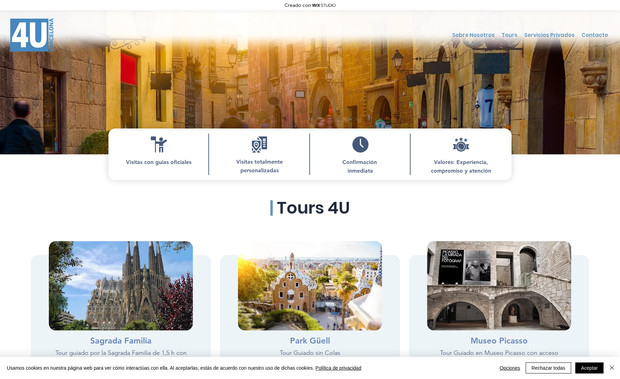This screenshot has height=379, width=620.
Task: Click the Museo Picasso photo
Action: (x=499, y=286)
